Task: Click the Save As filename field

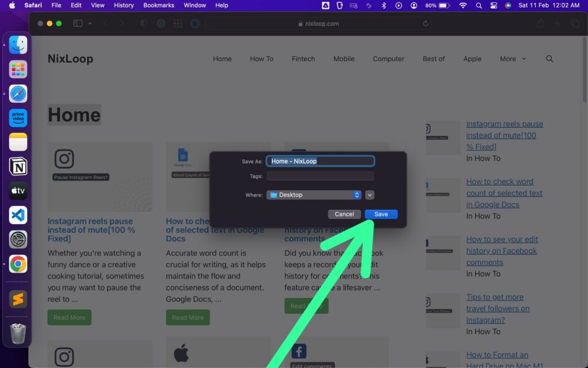Action: pos(320,161)
